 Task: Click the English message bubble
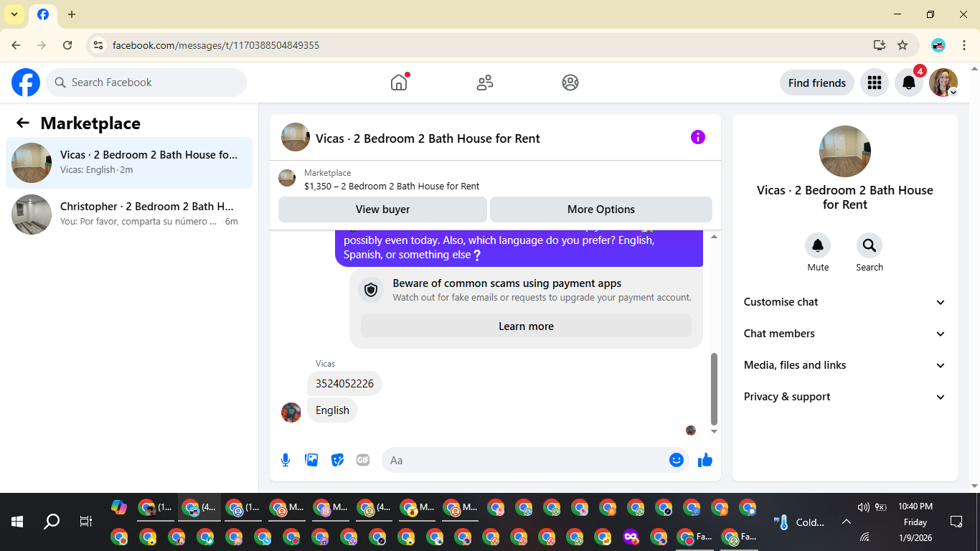(332, 410)
